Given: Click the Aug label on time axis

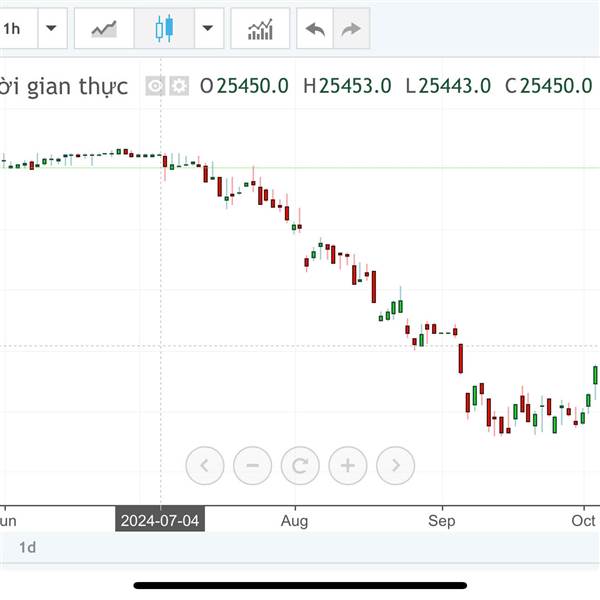Looking at the screenshot, I should (x=294, y=521).
